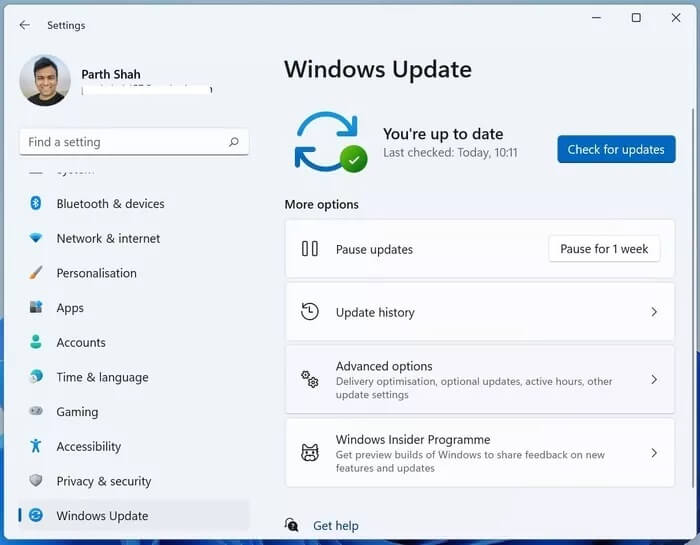Click the update sync status icon
The height and width of the screenshot is (545, 700).
pos(330,142)
